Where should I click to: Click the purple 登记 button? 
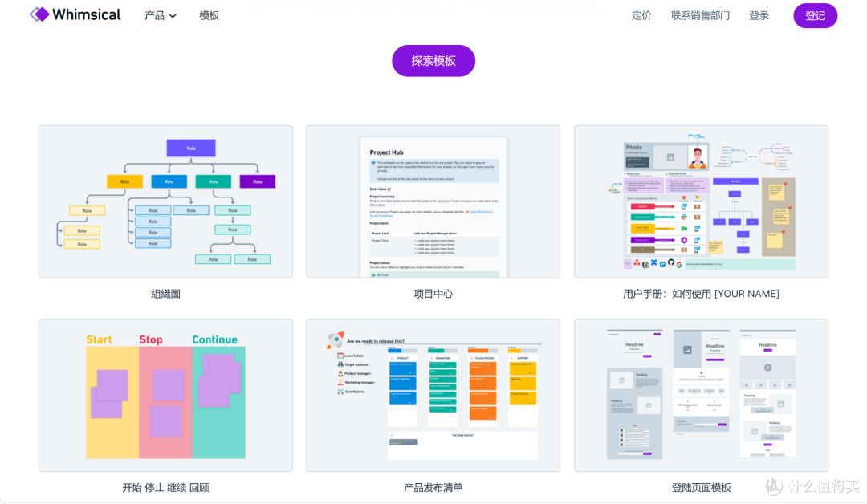(815, 15)
